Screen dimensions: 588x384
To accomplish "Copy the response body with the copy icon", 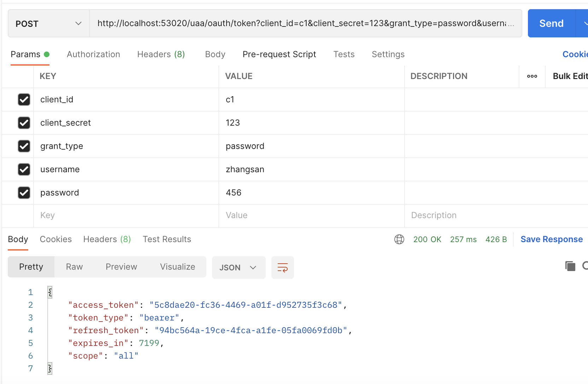I will (570, 266).
